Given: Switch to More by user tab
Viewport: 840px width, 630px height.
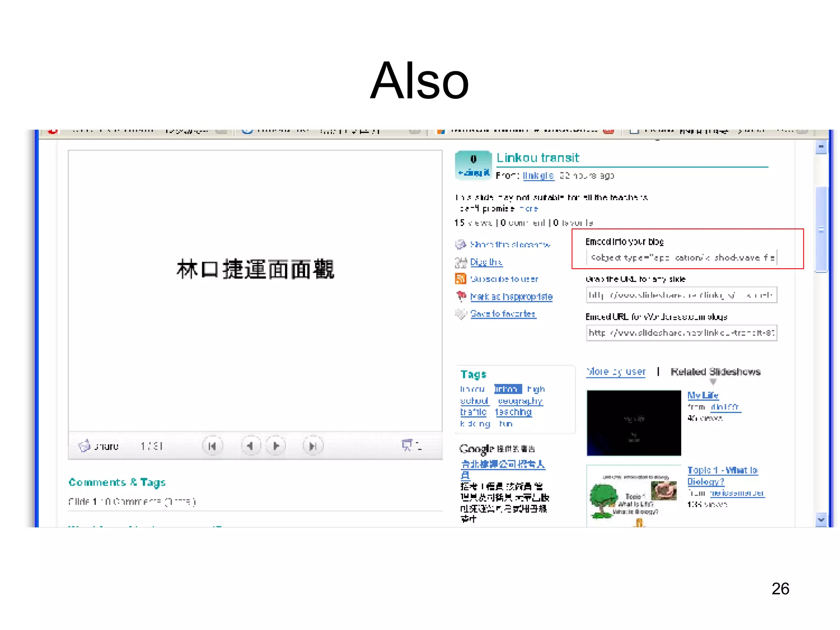Looking at the screenshot, I should [616, 372].
